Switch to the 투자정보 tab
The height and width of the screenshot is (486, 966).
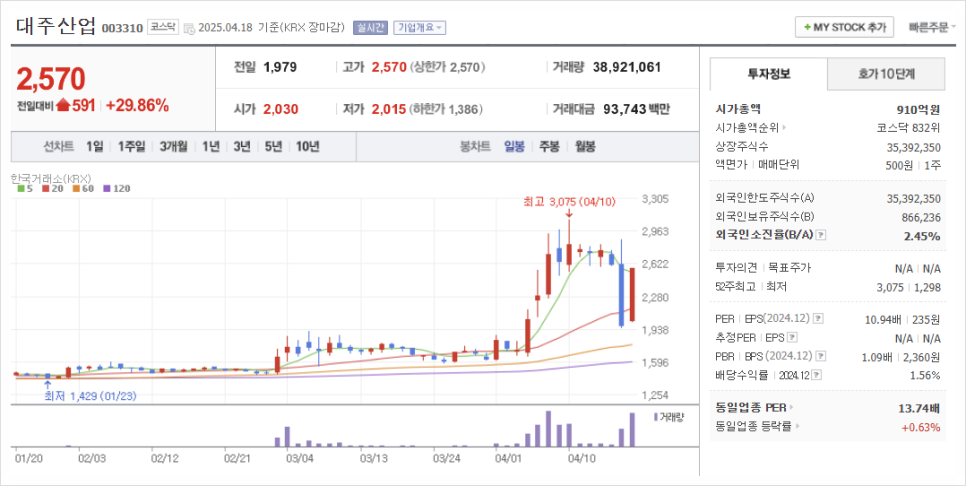(x=769, y=74)
